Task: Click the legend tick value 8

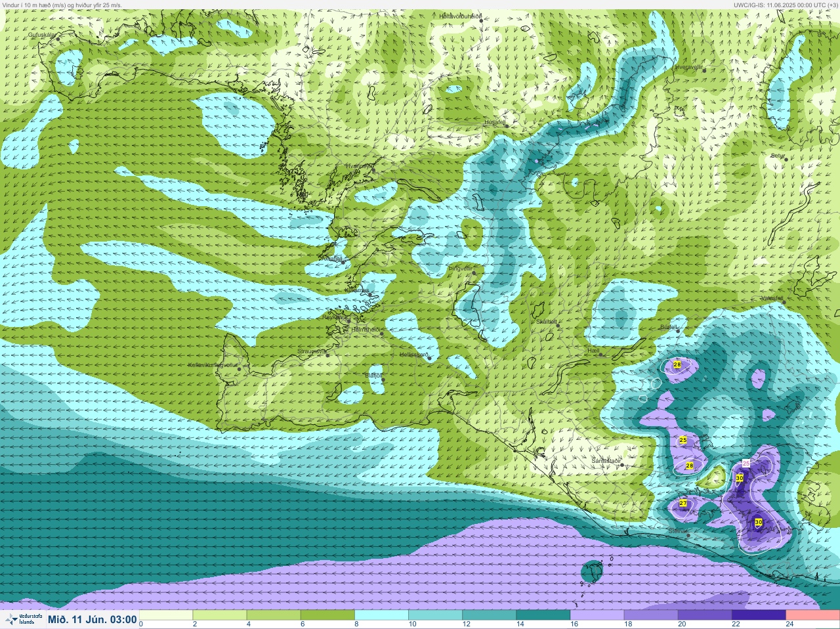Action: [356, 624]
